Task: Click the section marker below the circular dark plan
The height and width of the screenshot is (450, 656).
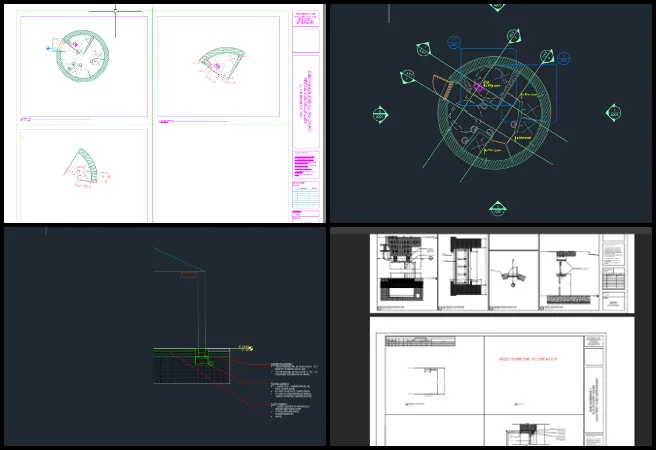Action: 497,209
